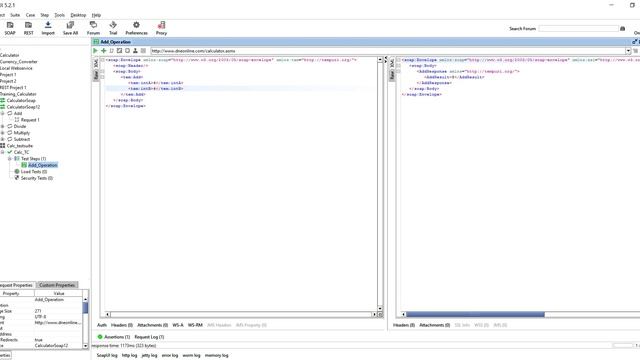This screenshot has width=640, height=360.
Task: Open the error log tab
Action: click(x=170, y=355)
